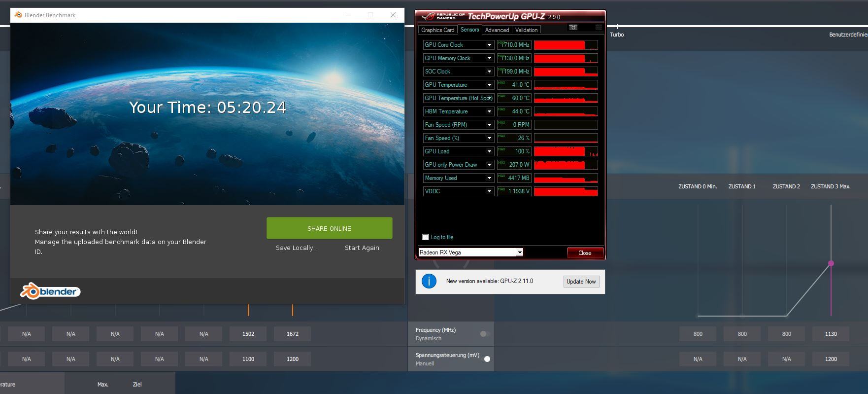Click the 1.1938 V VDDC value
Image resolution: width=868 pixels, height=394 pixels.
click(x=514, y=191)
